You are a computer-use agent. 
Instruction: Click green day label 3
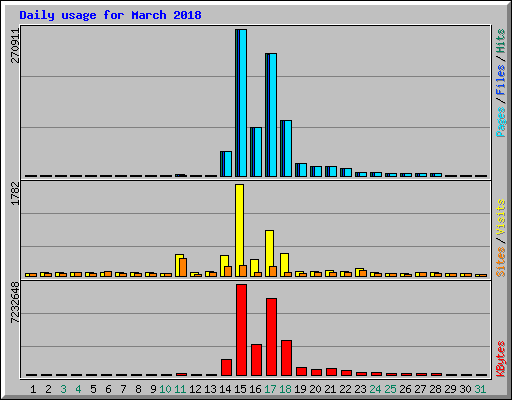[63, 389]
